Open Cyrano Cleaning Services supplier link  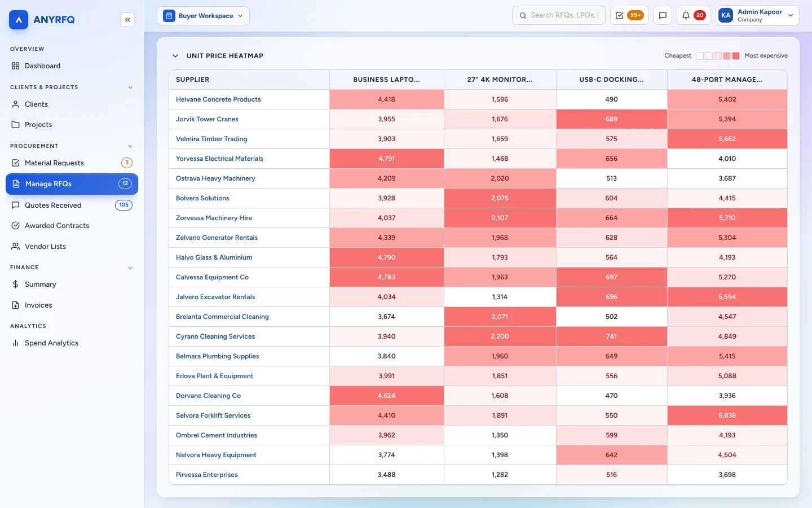[x=215, y=336]
